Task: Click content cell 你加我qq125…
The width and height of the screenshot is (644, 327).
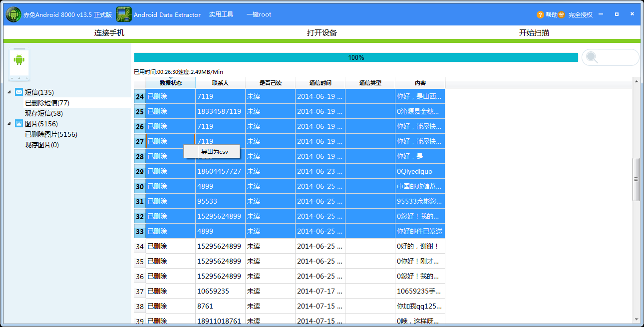Action: [420, 306]
